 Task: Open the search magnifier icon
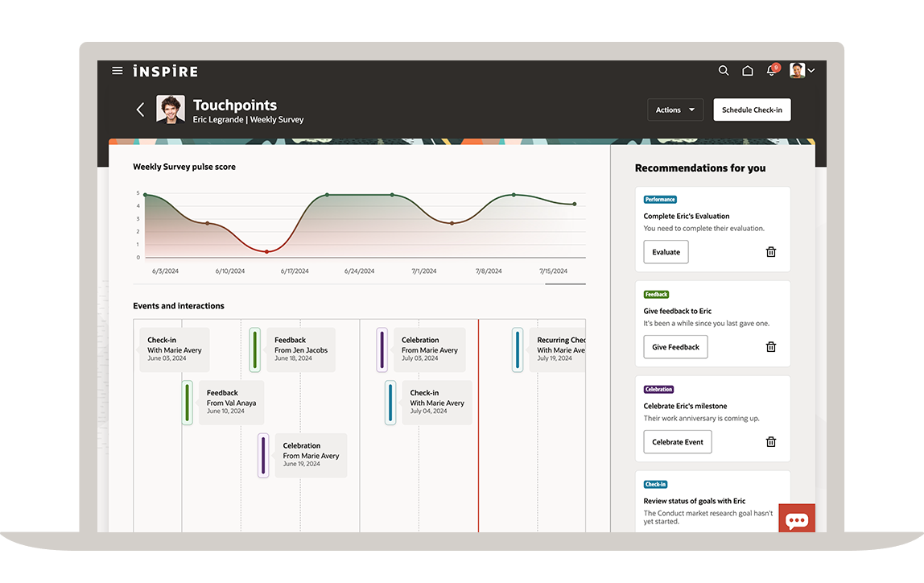[723, 71]
